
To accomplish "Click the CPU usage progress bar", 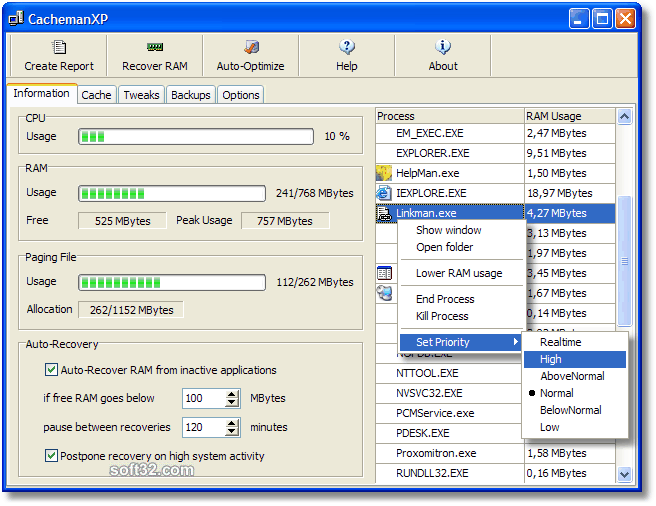I will point(196,136).
